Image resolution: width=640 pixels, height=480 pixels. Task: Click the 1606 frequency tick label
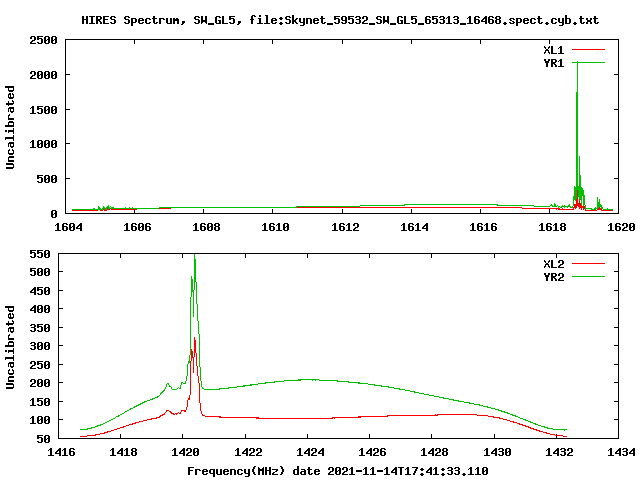click(137, 227)
